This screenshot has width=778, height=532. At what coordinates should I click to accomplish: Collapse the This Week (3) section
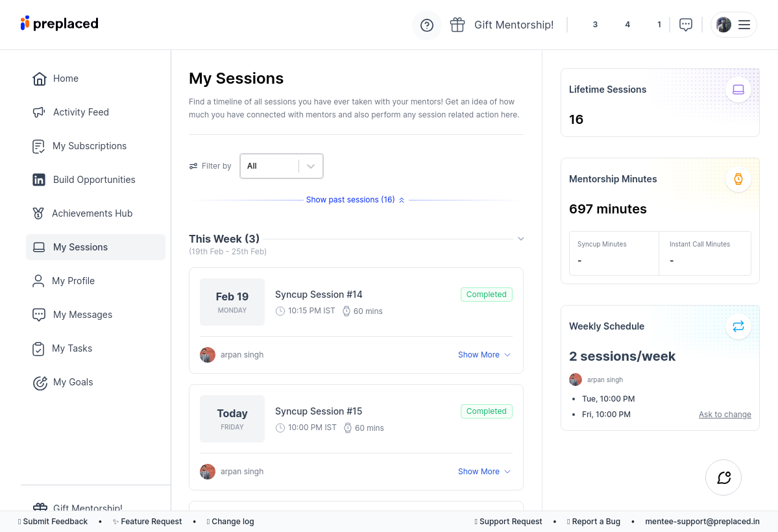click(x=520, y=239)
